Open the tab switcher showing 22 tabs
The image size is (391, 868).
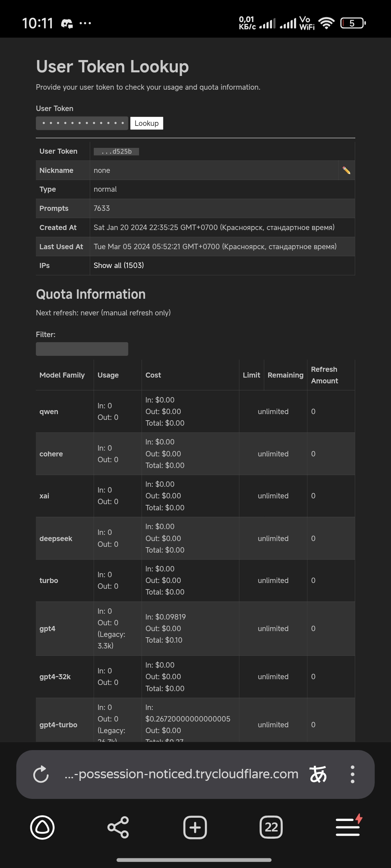click(271, 827)
